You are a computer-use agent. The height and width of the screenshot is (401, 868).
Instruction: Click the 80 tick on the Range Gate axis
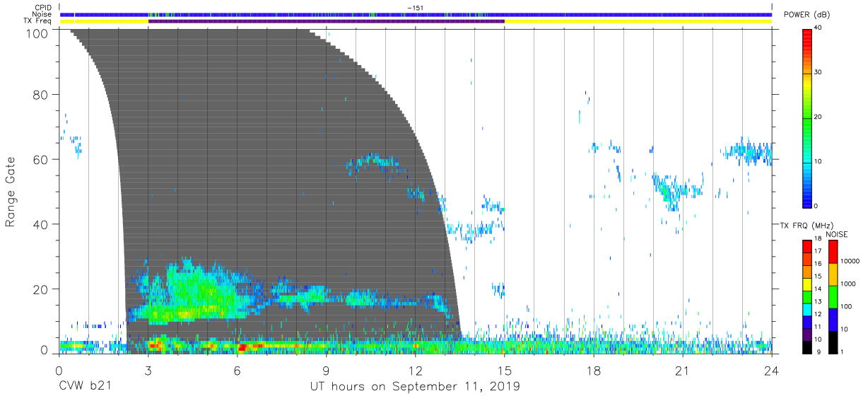(x=40, y=95)
